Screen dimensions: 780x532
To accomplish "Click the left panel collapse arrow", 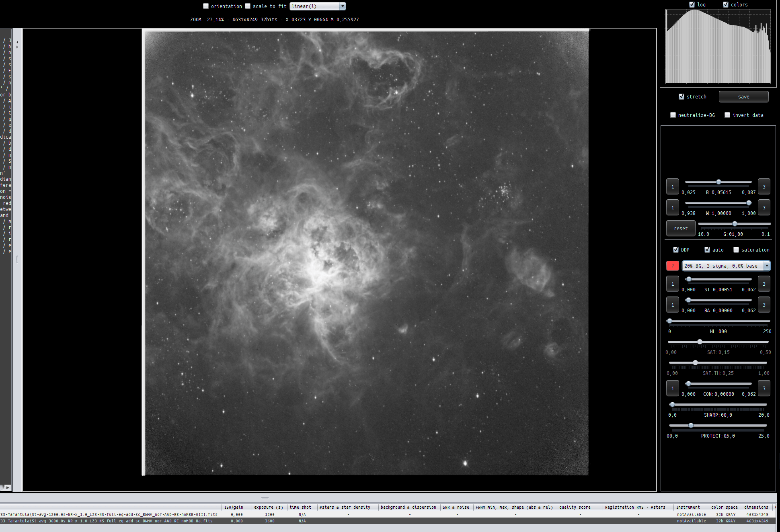I will click(17, 42).
